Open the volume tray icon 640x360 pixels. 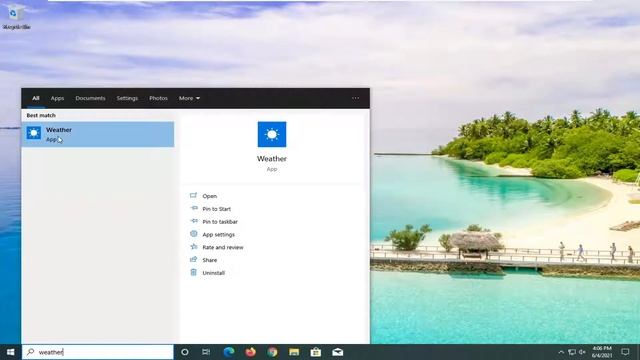582,352
